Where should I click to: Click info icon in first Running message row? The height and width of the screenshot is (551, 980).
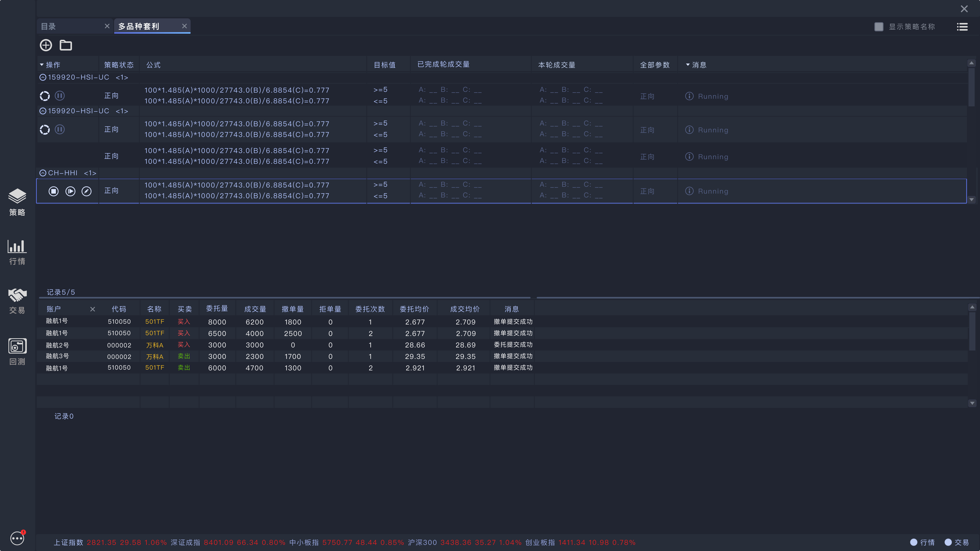[x=689, y=96]
